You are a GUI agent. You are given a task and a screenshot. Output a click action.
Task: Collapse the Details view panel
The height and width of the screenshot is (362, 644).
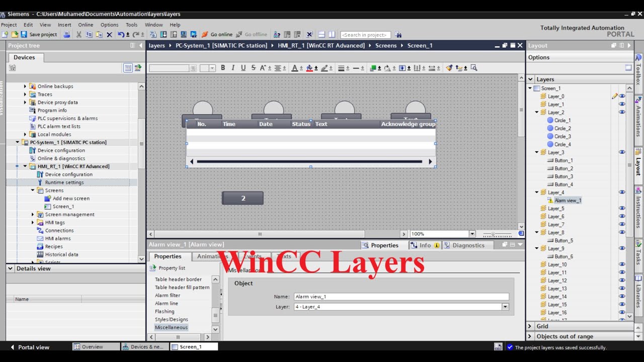click(x=10, y=268)
